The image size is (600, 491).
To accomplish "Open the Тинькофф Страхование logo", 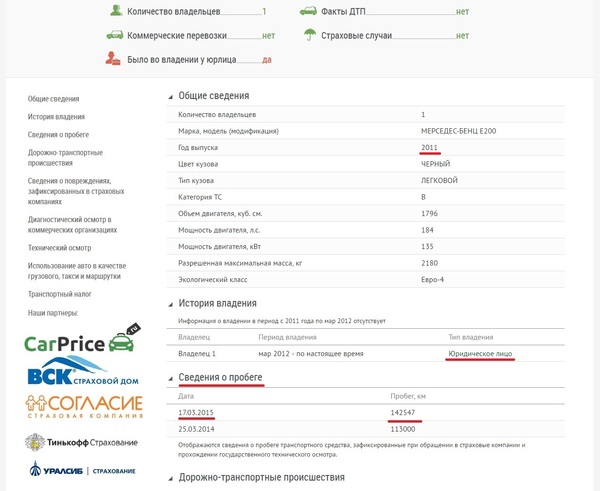I will (81, 442).
